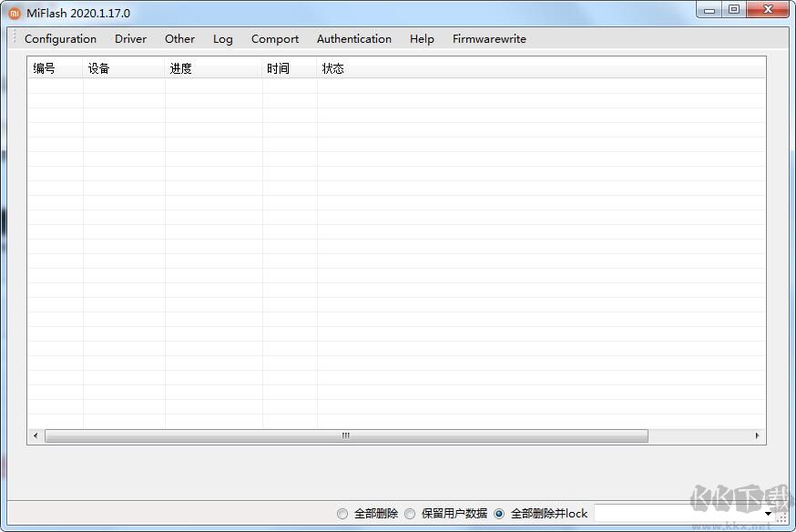Open the Log menu
The image size is (796, 532).
222,38
